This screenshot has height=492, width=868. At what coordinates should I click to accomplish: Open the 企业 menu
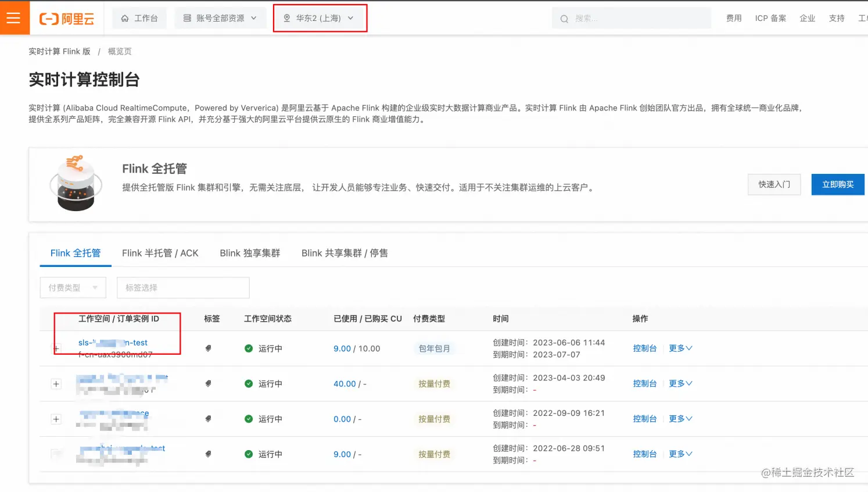coord(807,19)
